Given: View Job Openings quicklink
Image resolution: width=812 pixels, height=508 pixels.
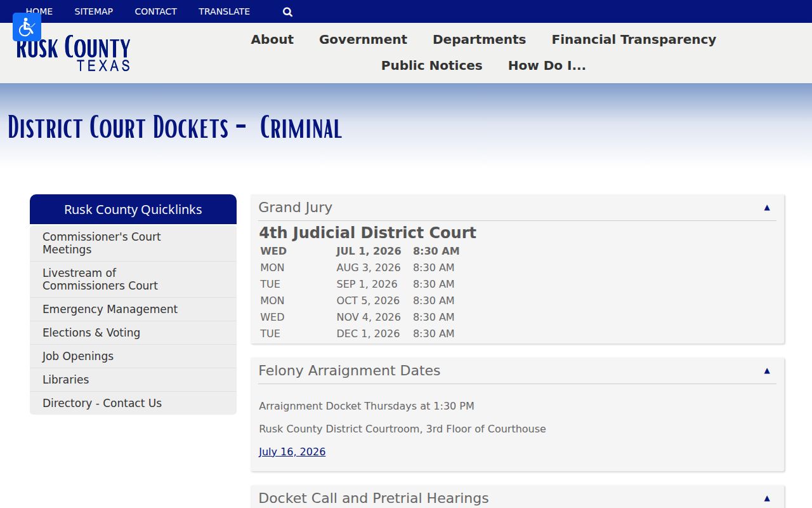Looking at the screenshot, I should pos(133,356).
